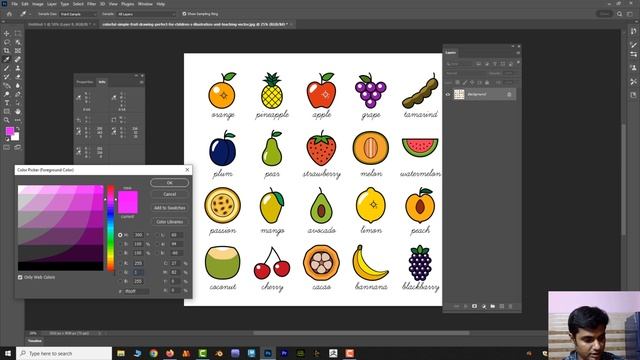The image size is (640, 360).
Task: Select the Lasso tool
Action: pyautogui.click(x=7, y=42)
